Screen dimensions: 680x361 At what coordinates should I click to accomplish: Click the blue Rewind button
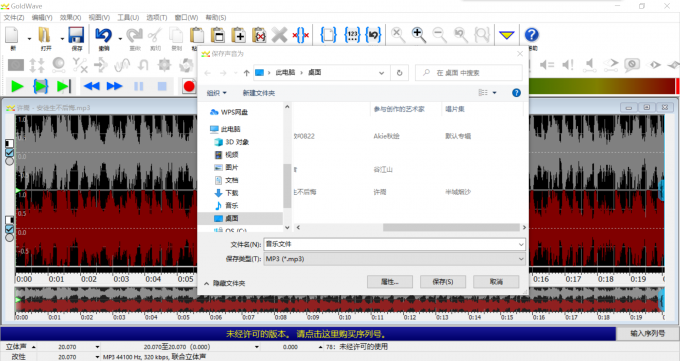point(92,86)
